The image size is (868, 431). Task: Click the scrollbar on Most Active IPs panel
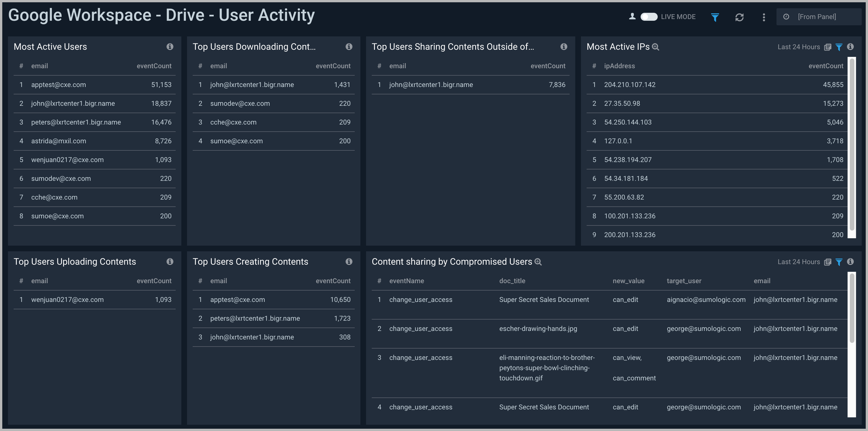(853, 148)
